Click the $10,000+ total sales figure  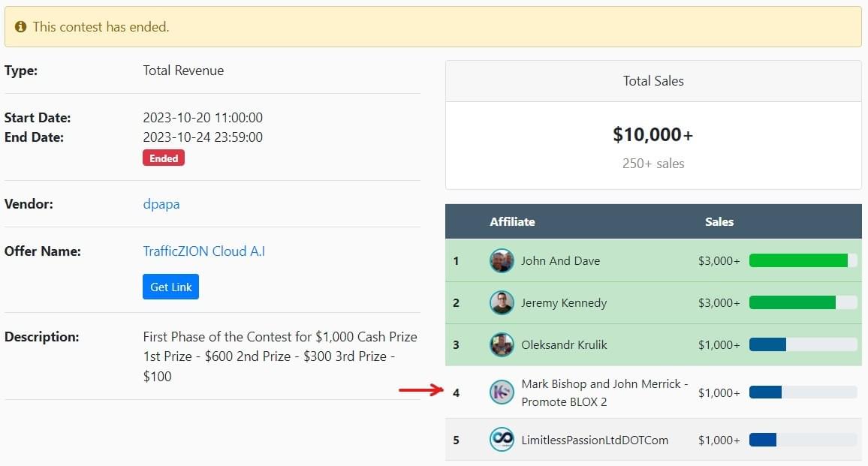pos(653,135)
